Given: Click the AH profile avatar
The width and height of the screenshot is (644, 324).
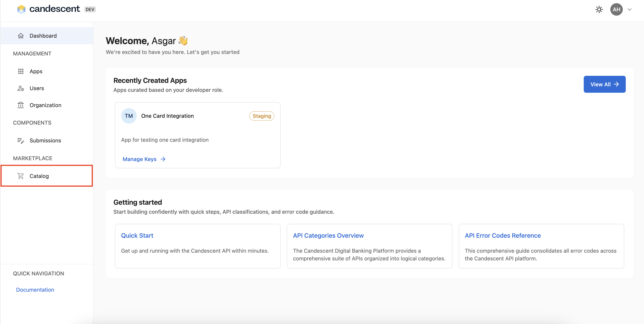Looking at the screenshot, I should [x=616, y=9].
